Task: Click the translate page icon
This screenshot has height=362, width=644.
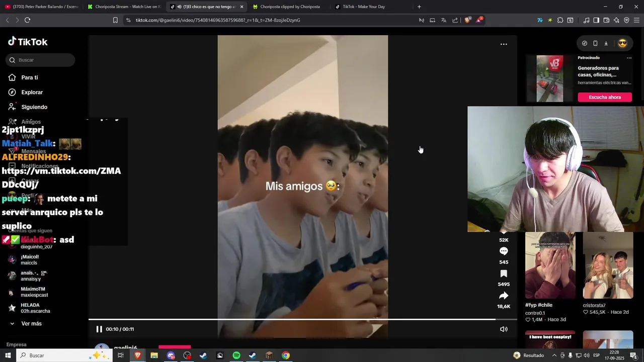Action: pyautogui.click(x=444, y=20)
